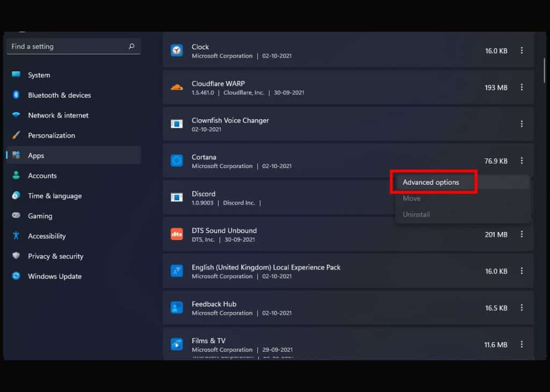This screenshot has width=550, height=392.
Task: Click the Network wifi icon in sidebar
Action: point(16,115)
